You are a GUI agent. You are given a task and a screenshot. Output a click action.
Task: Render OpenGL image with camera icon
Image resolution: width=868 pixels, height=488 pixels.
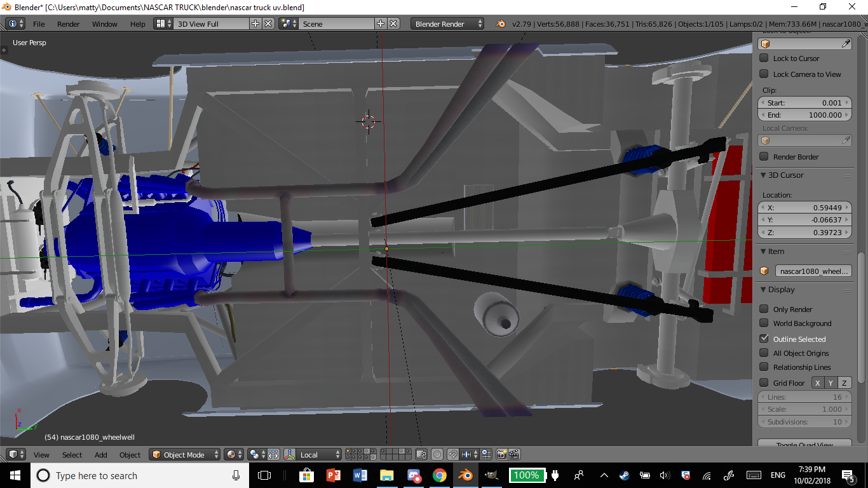click(501, 454)
